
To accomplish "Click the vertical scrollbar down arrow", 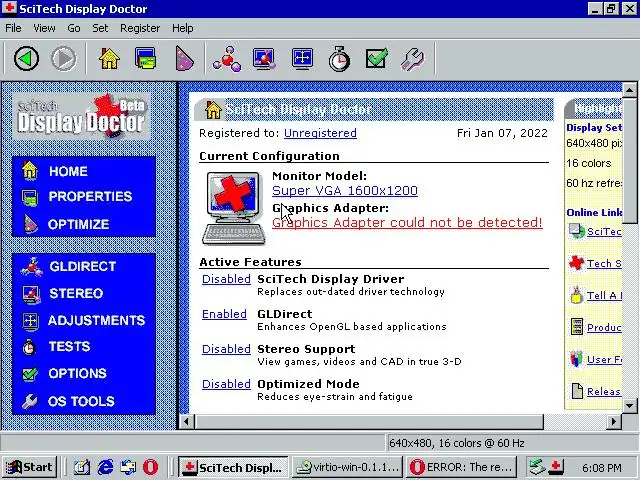I will [629, 405].
